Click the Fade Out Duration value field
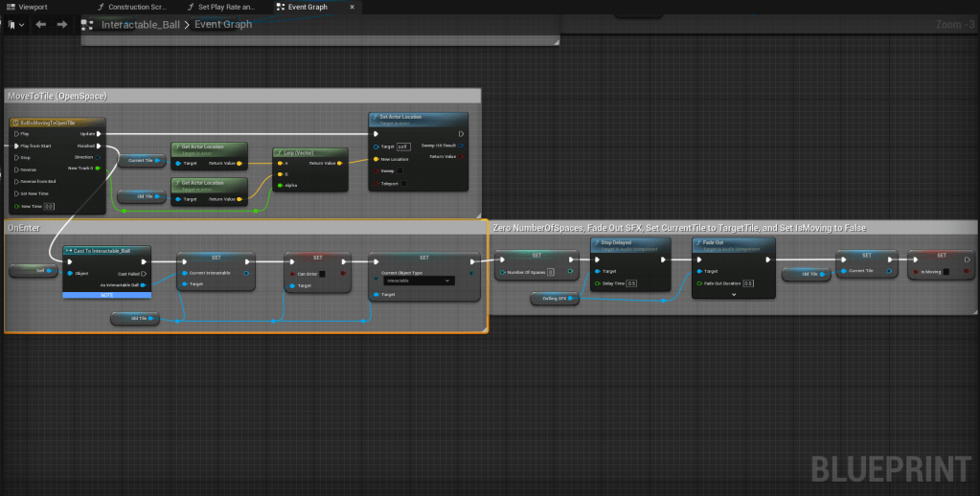The height and width of the screenshot is (496, 980). (x=748, y=283)
